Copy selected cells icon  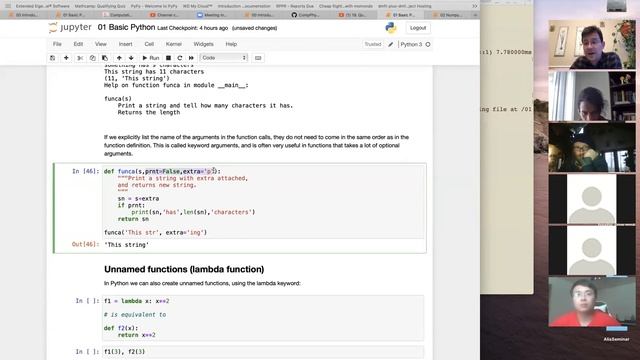(93, 58)
